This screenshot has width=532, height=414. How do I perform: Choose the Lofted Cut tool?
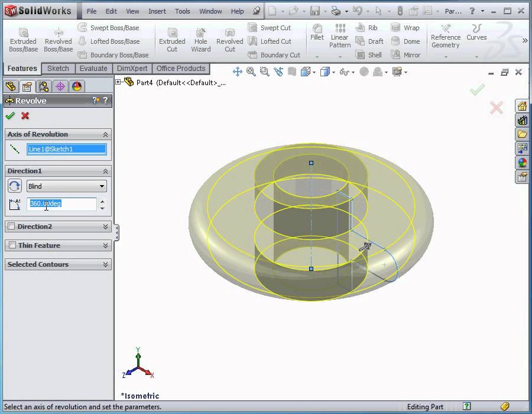tap(270, 41)
